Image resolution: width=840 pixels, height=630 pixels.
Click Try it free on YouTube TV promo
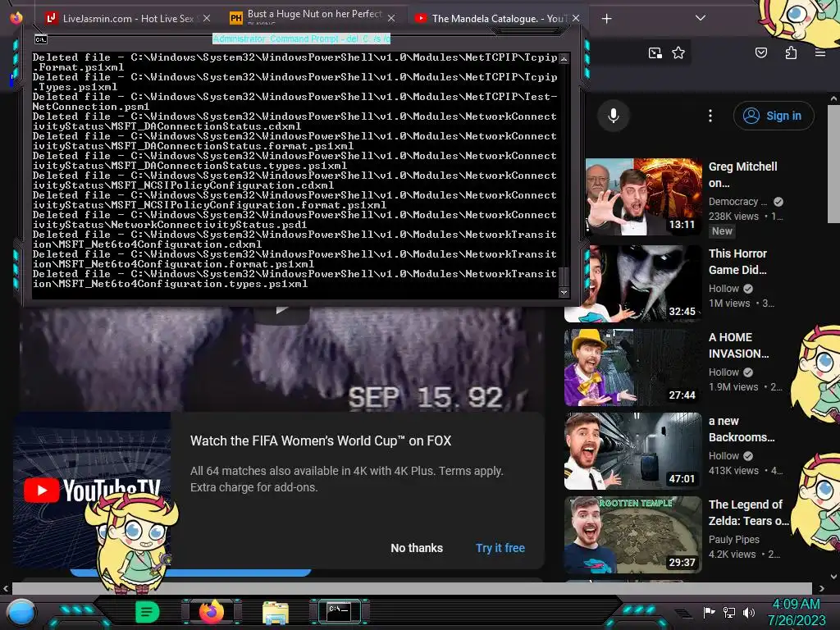500,548
